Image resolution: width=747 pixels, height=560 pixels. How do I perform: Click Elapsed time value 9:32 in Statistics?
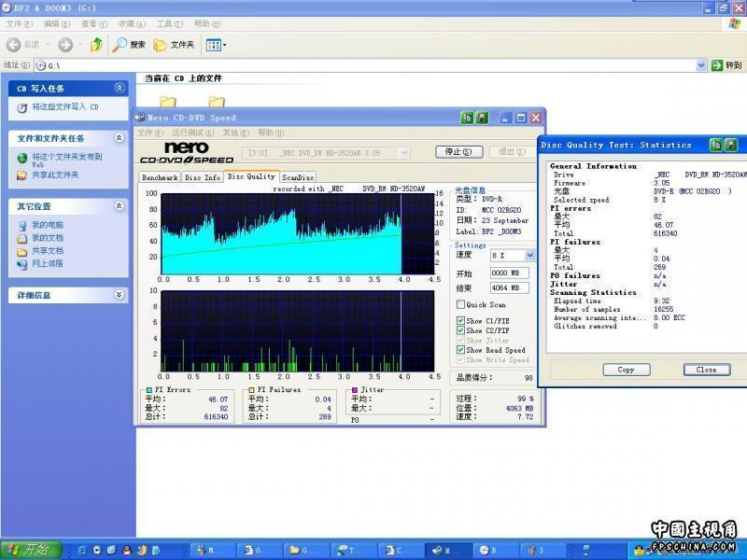[662, 301]
